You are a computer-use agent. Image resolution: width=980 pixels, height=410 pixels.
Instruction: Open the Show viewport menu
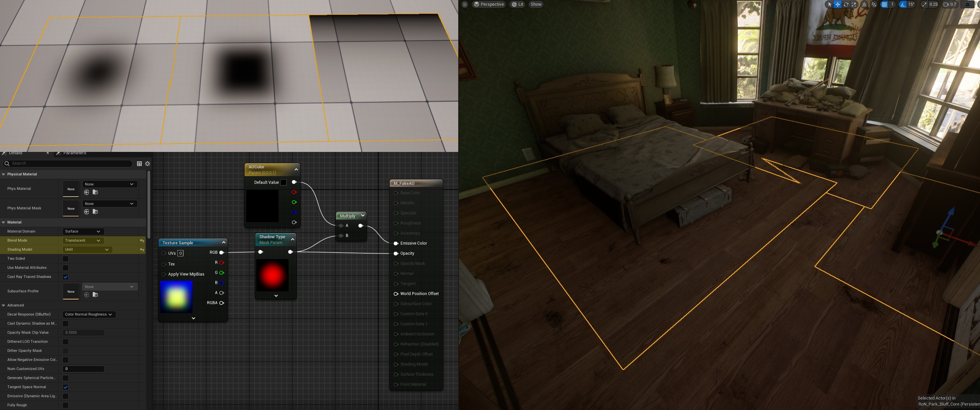click(x=536, y=5)
